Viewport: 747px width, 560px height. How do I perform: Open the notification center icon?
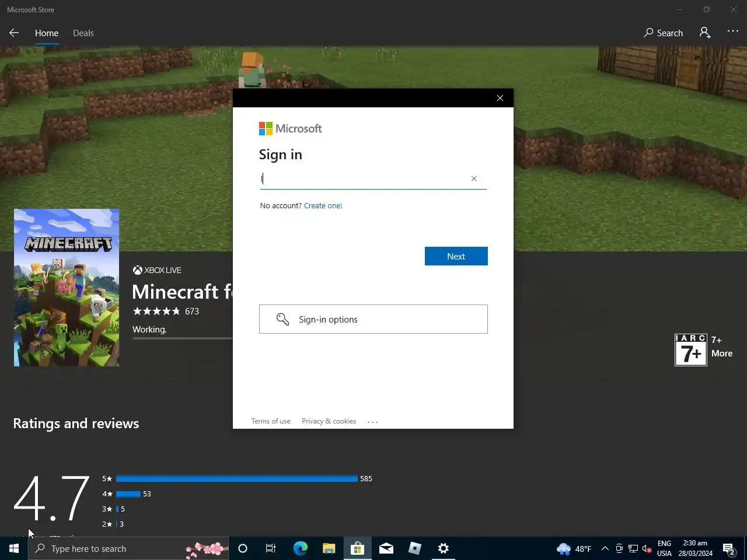729,548
